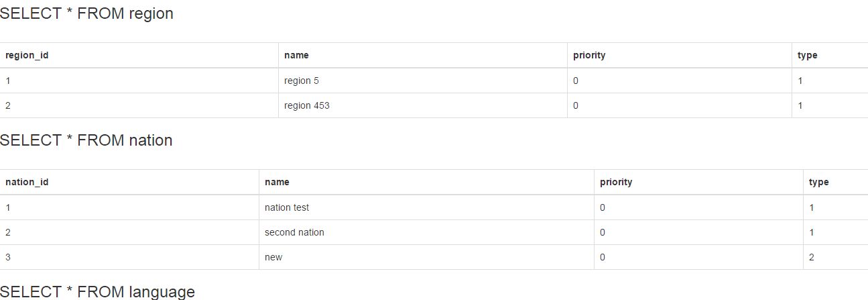The image size is (868, 300).
Task: Click the priority cell of region 453
Action: tap(576, 105)
